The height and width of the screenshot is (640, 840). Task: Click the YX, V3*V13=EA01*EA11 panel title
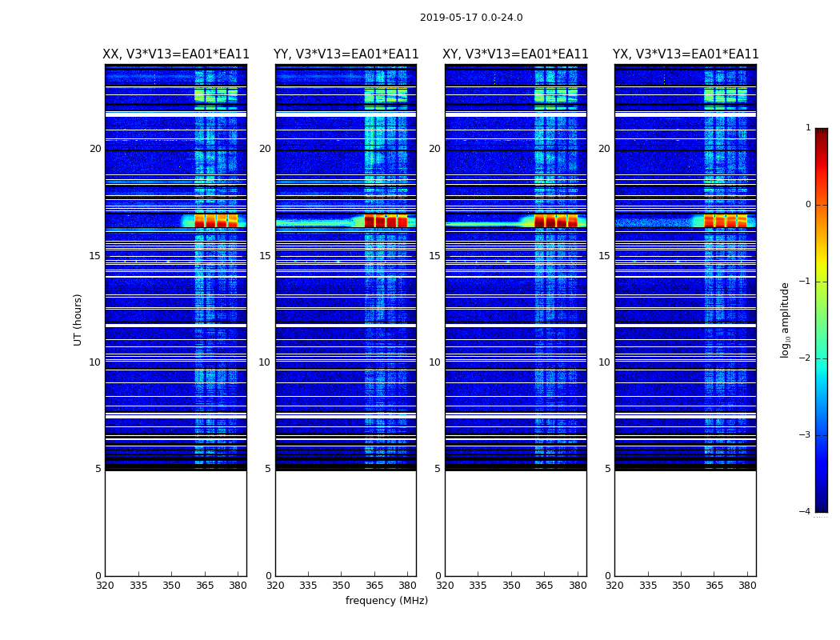pyautogui.click(x=686, y=54)
